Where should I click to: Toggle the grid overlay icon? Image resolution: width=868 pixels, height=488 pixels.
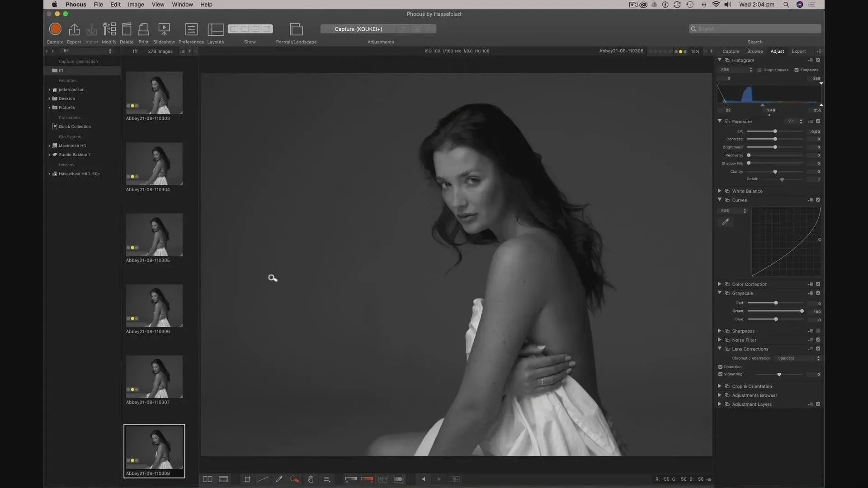(383, 479)
